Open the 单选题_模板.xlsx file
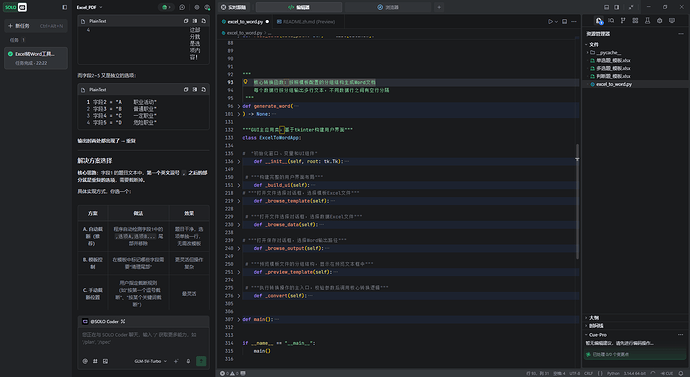 pyautogui.click(x=634, y=60)
